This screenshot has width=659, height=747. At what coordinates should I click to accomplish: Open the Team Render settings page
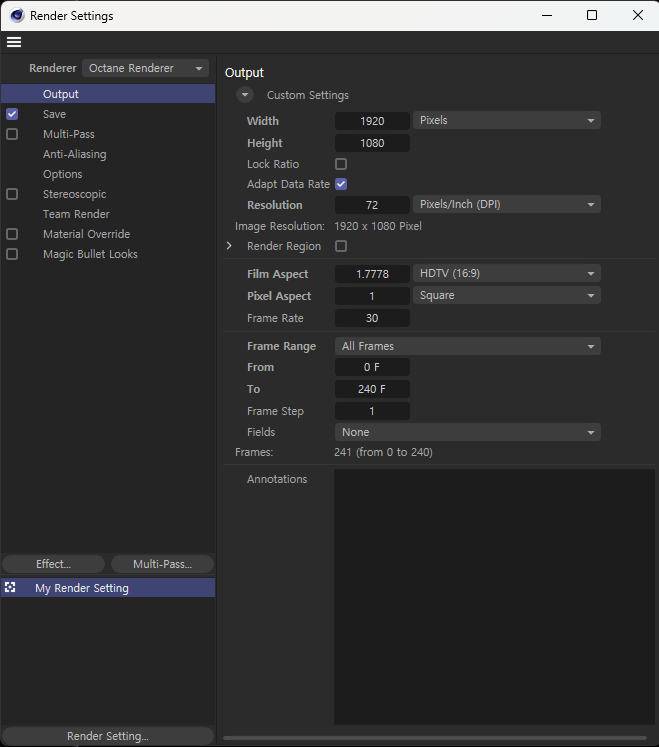coord(76,214)
